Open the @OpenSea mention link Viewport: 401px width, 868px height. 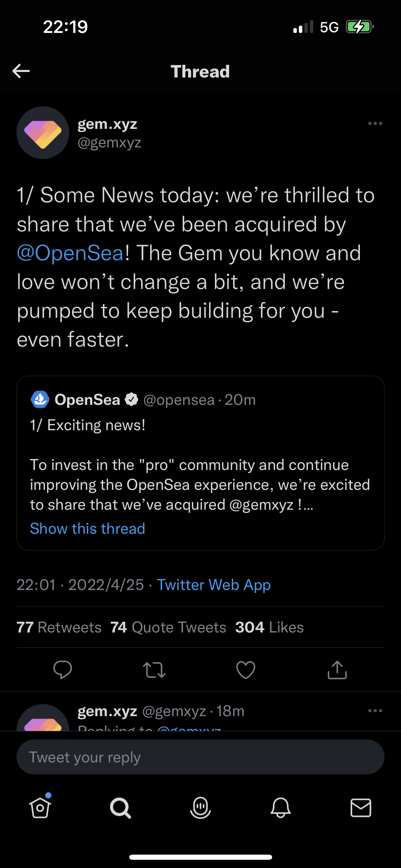point(70,253)
